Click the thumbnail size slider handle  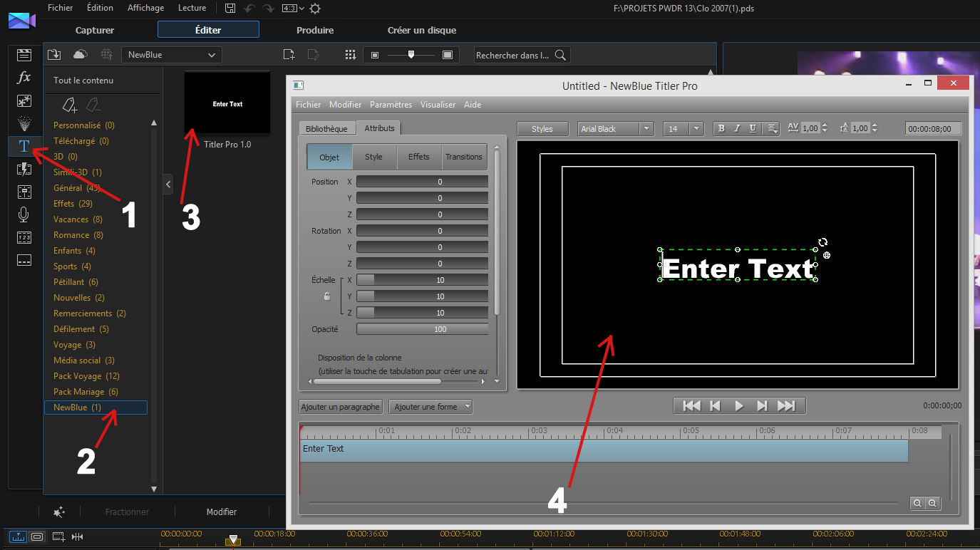tap(411, 55)
